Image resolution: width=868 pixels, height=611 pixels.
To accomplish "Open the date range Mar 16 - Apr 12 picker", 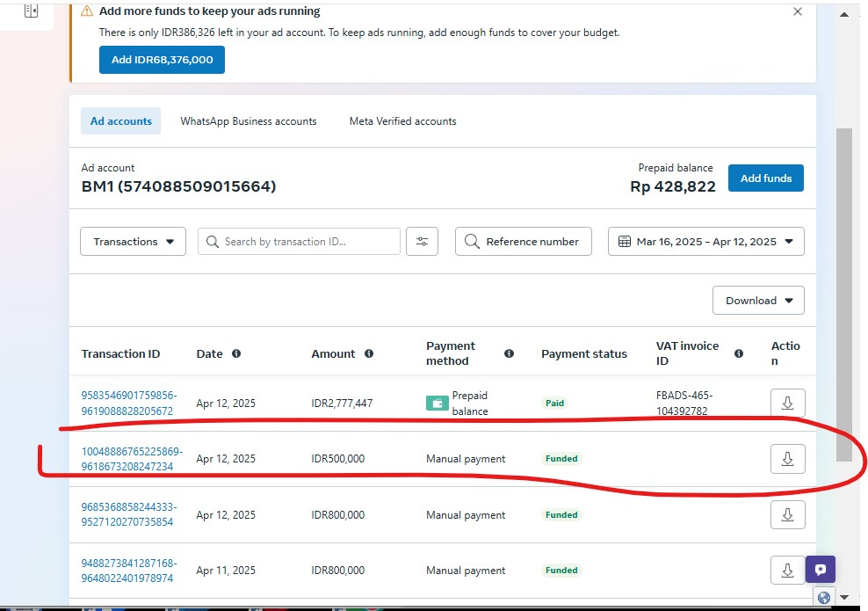I will 705,242.
